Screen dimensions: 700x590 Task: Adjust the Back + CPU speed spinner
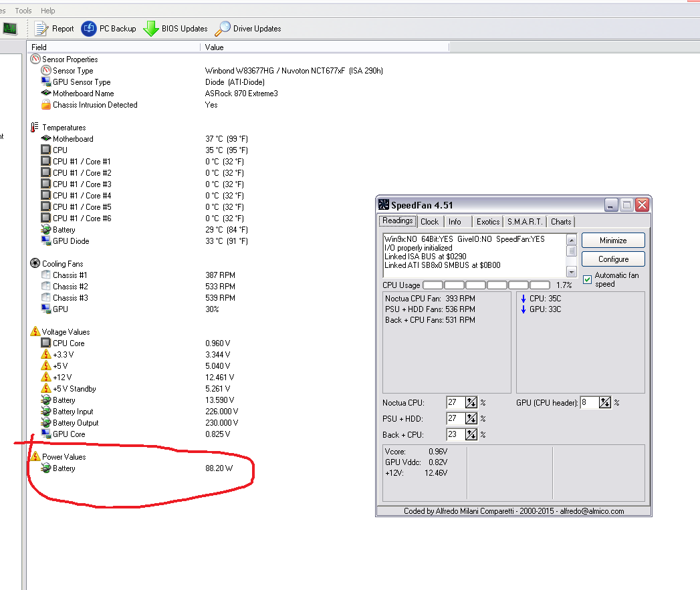[x=471, y=435]
